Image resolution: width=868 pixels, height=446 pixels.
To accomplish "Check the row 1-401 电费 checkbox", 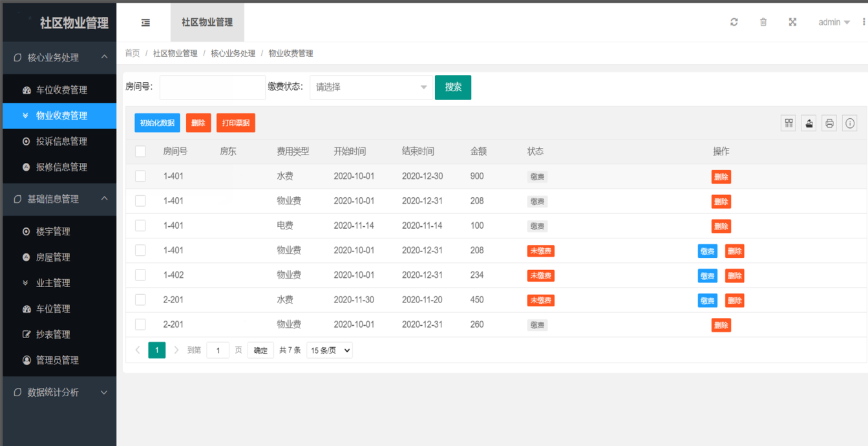I will (x=140, y=226).
